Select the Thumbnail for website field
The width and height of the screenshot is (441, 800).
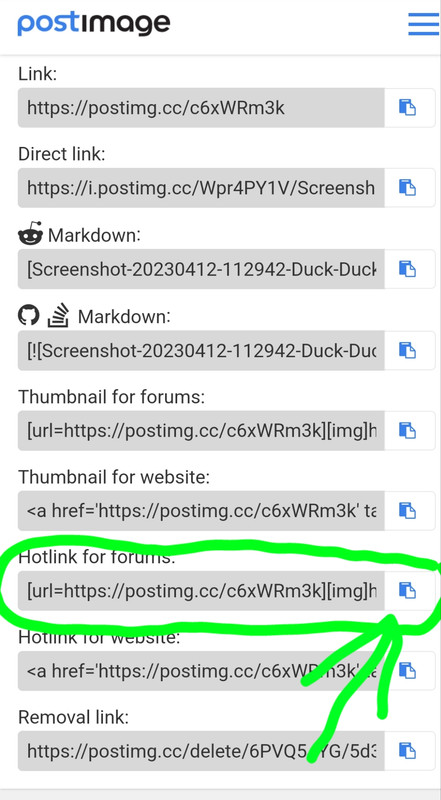pyautogui.click(x=201, y=511)
